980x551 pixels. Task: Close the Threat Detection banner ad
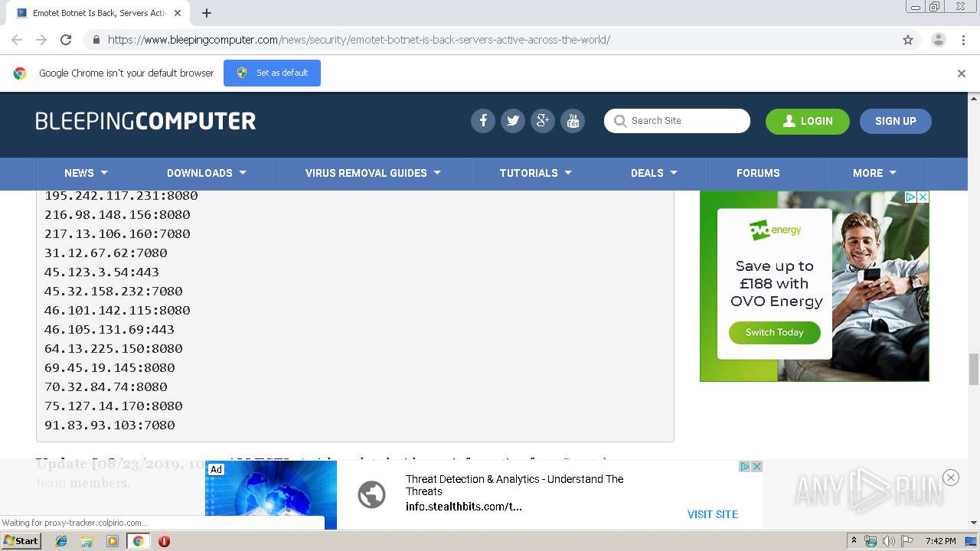(x=756, y=466)
